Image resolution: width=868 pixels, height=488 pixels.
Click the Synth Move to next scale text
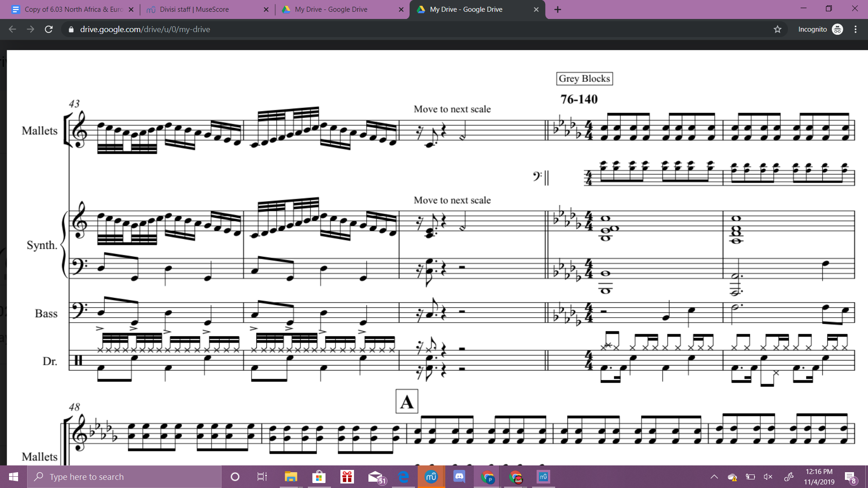[x=452, y=200]
